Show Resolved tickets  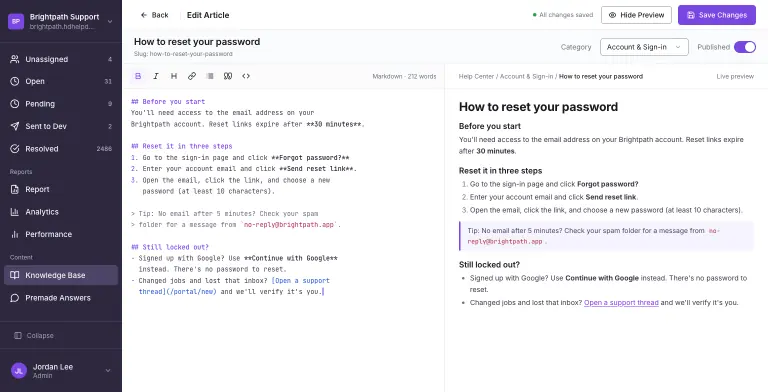click(61, 149)
